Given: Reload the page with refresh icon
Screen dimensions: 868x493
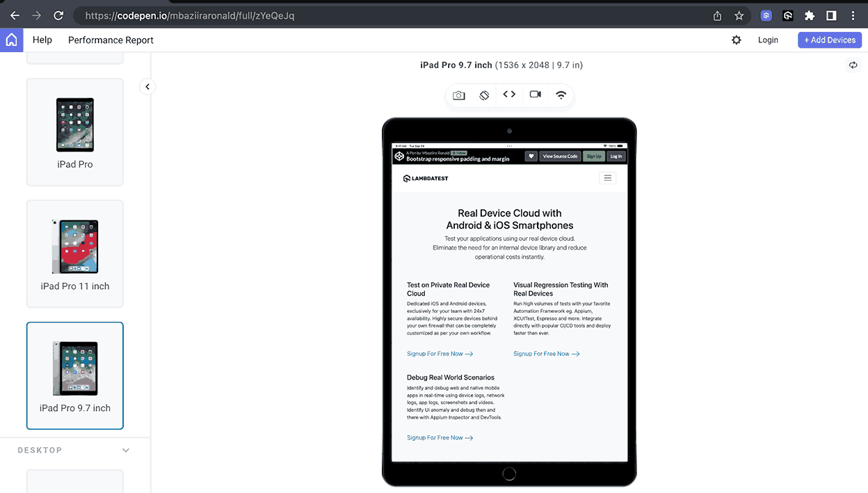Looking at the screenshot, I should click(58, 15).
